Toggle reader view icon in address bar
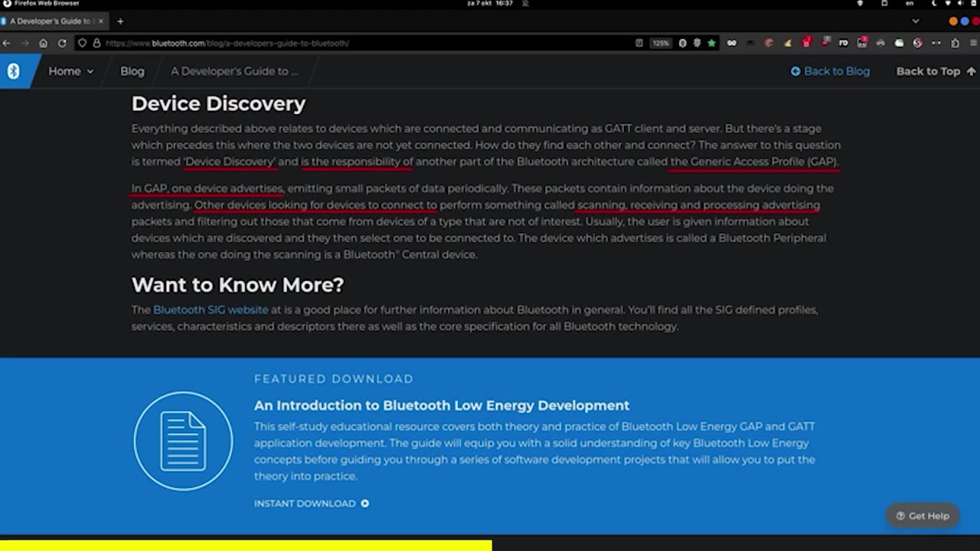This screenshot has height=551, width=980. pos(639,43)
